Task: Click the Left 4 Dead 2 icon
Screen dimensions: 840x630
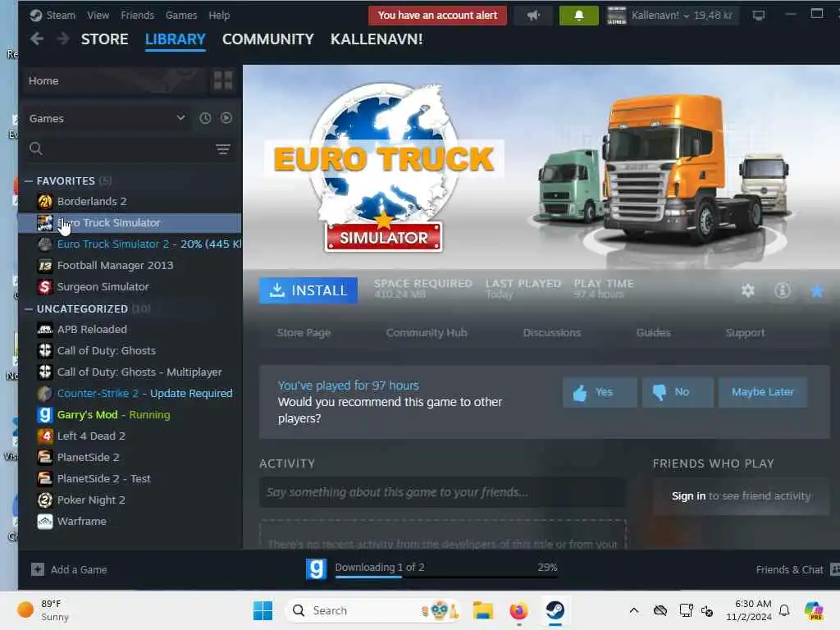Action: coord(45,436)
